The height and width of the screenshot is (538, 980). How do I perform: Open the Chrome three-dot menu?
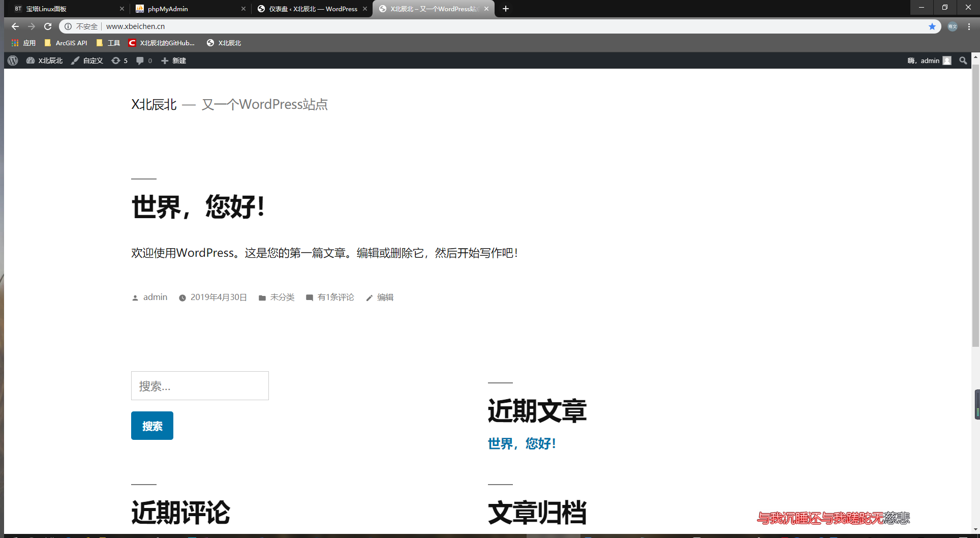[x=969, y=26]
